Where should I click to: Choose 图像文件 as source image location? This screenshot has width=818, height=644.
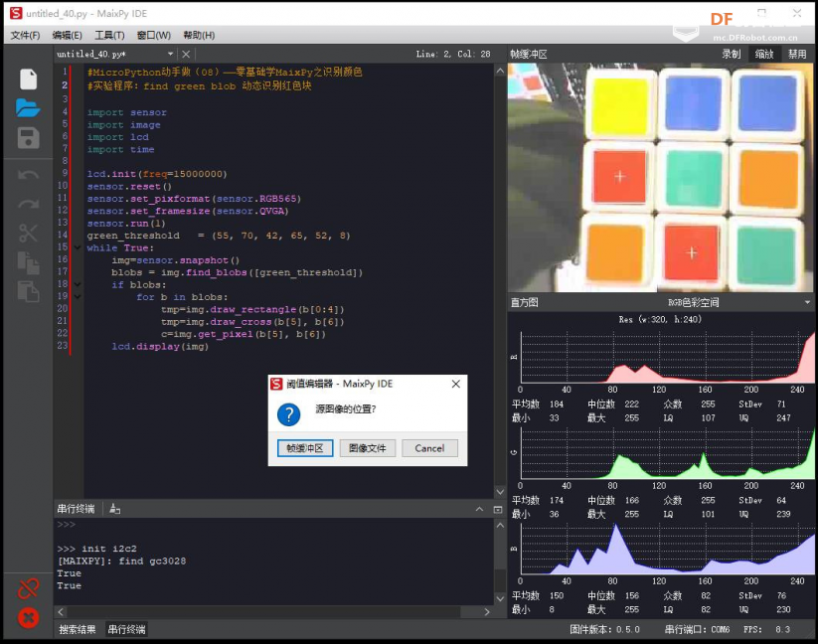[x=368, y=448]
